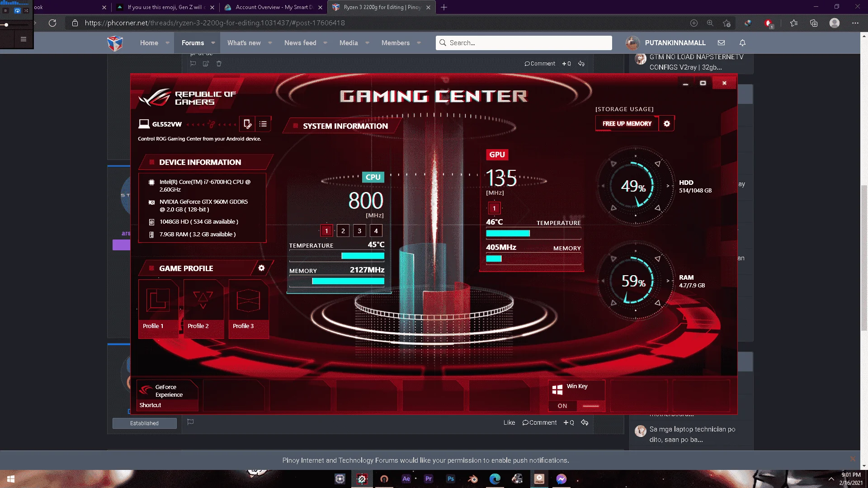Screen dimensions: 868x488
Task: Click Comment on the lower forum post
Action: [539, 422]
